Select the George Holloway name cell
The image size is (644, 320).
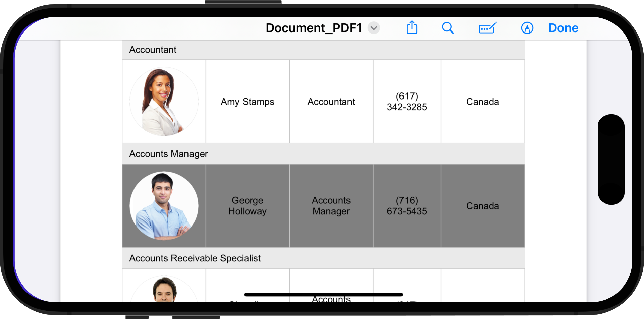(248, 206)
